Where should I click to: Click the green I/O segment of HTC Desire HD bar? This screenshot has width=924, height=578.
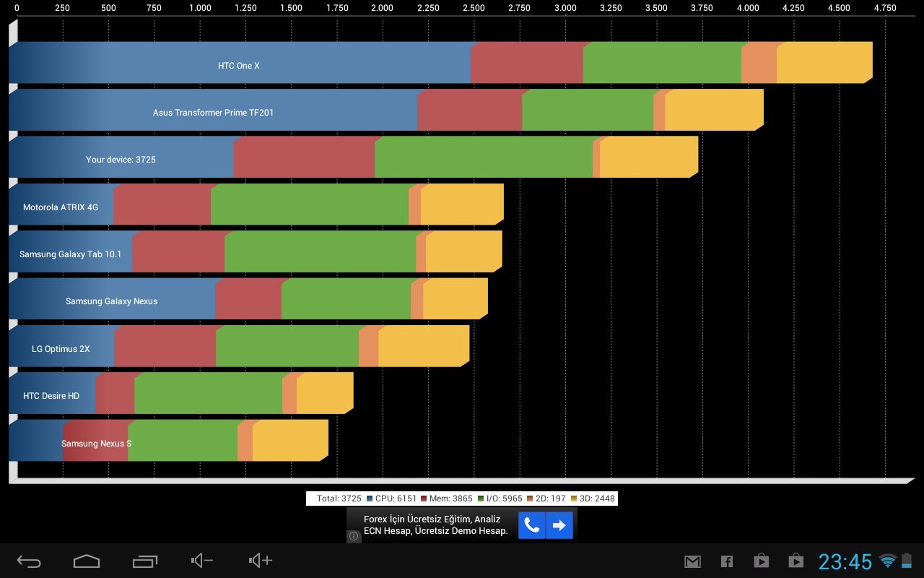click(x=209, y=393)
